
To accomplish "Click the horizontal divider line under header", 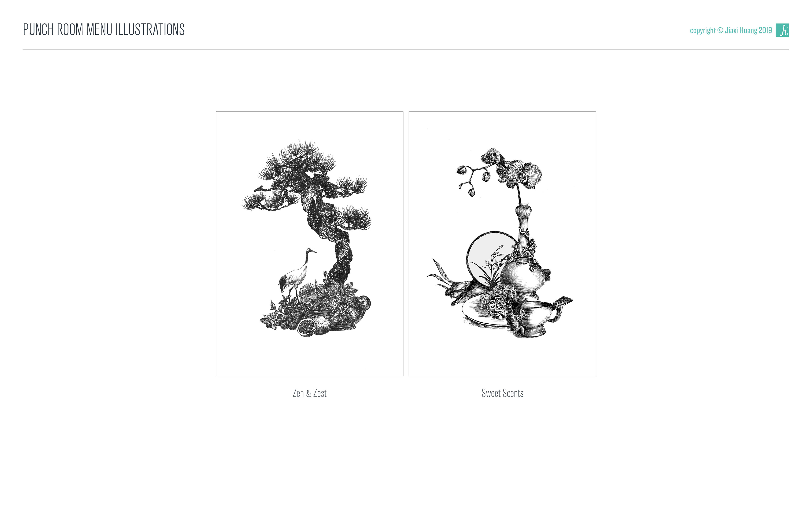I will coord(406,49).
